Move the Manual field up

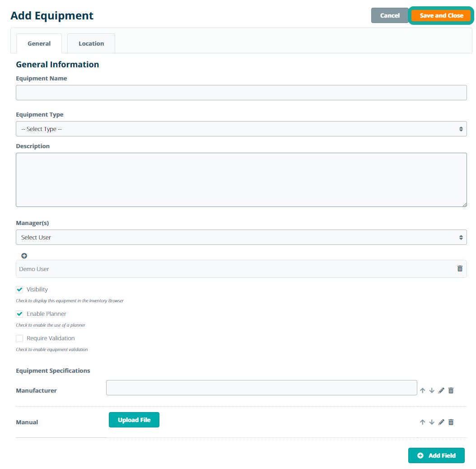423,422
